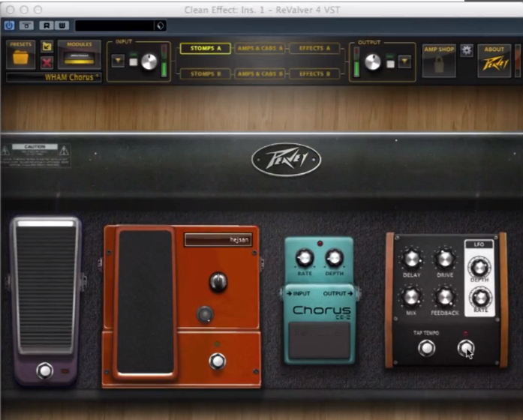The width and height of the screenshot is (523, 420).
Task: Adjust the Drive knob on the black pedal
Action: click(445, 259)
